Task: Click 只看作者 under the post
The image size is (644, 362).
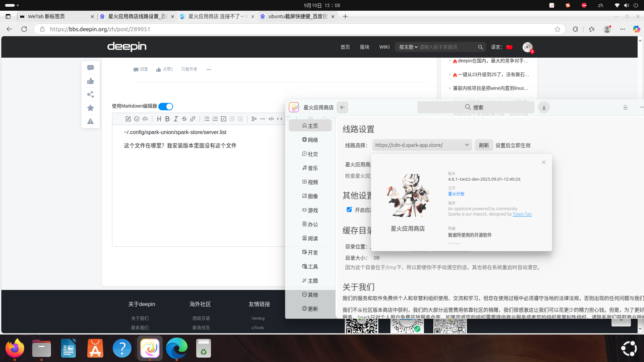Action: (x=189, y=69)
